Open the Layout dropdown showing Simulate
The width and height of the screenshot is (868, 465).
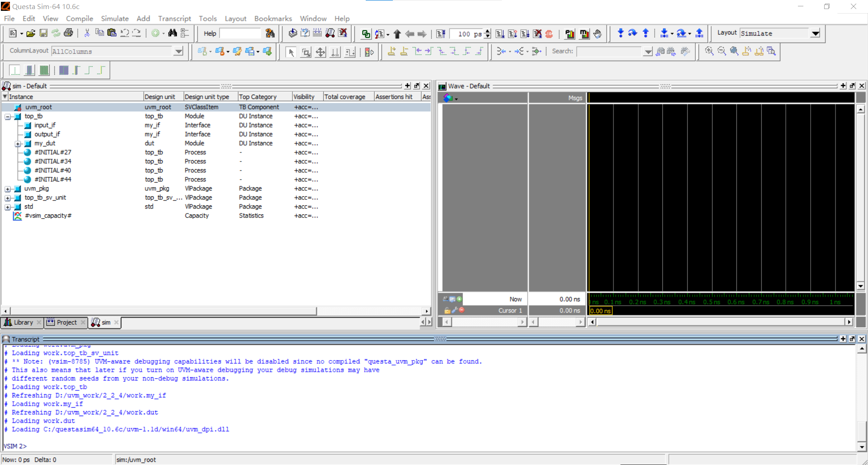816,33
